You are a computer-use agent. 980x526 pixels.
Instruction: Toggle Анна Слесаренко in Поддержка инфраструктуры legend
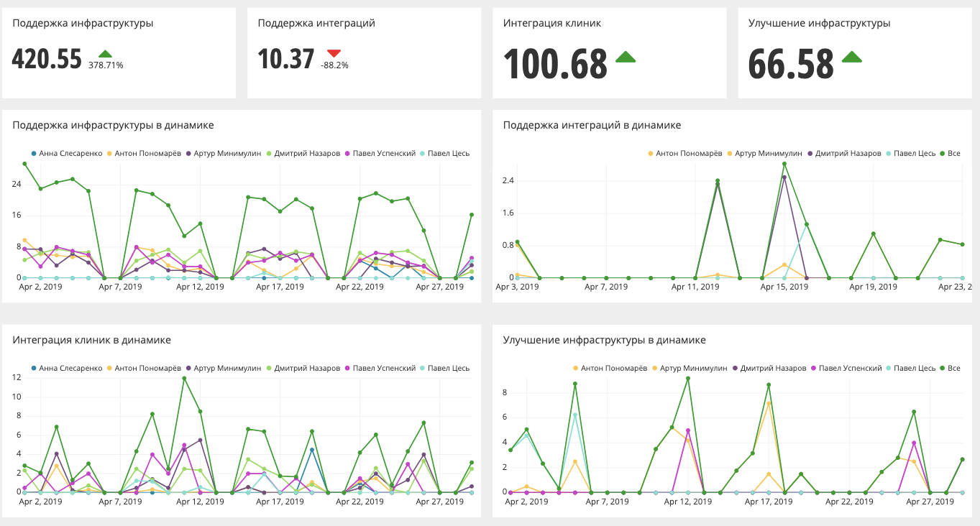(x=68, y=153)
